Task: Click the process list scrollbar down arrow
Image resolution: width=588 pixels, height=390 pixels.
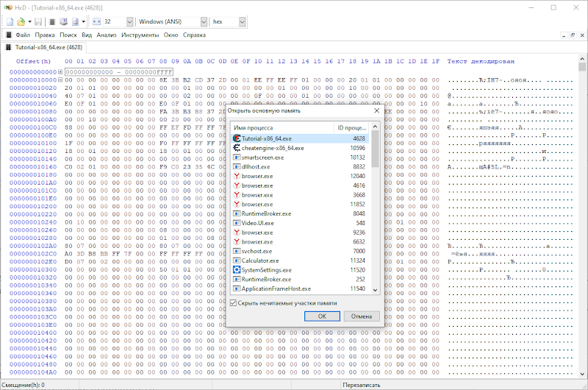Action: tap(375, 290)
